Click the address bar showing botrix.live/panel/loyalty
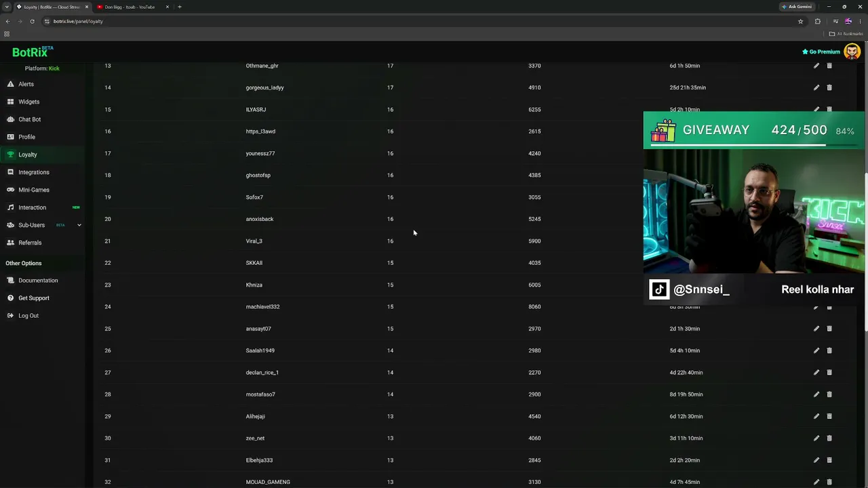868x488 pixels. [420, 21]
